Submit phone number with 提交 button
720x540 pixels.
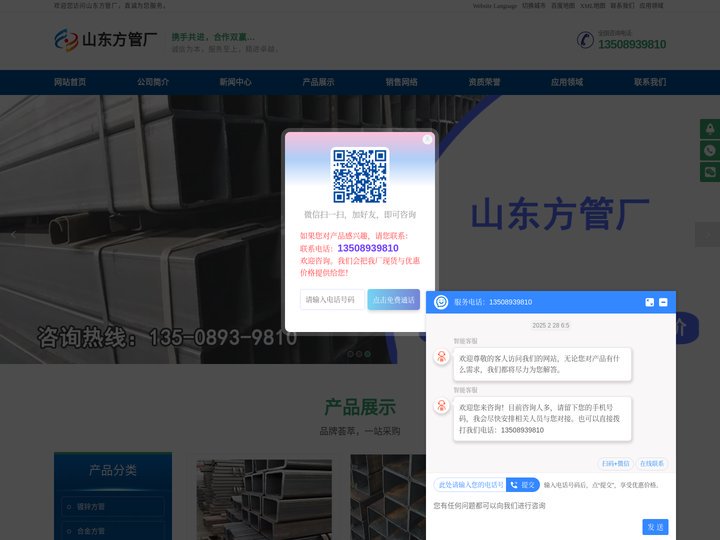point(523,485)
